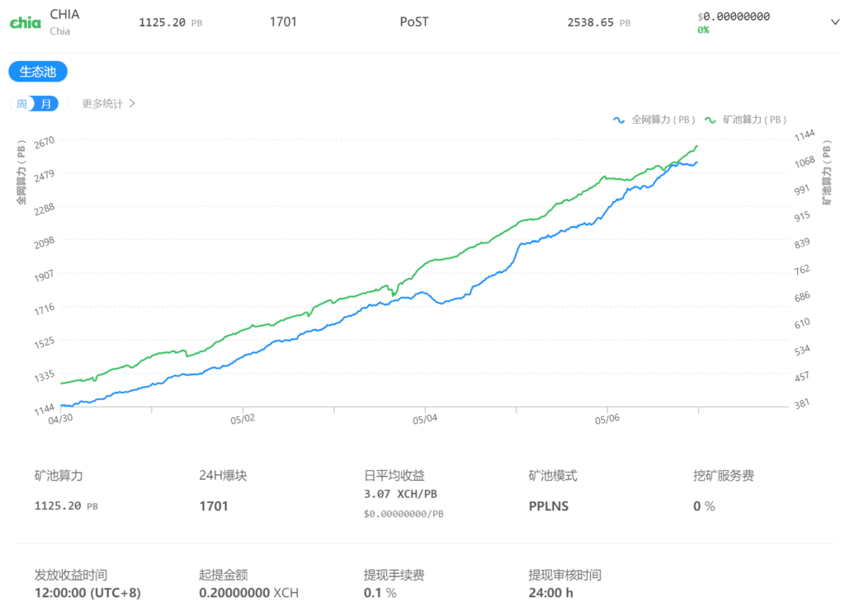Click the green Chia logo icon
The width and height of the screenshot is (845, 616).
point(25,23)
